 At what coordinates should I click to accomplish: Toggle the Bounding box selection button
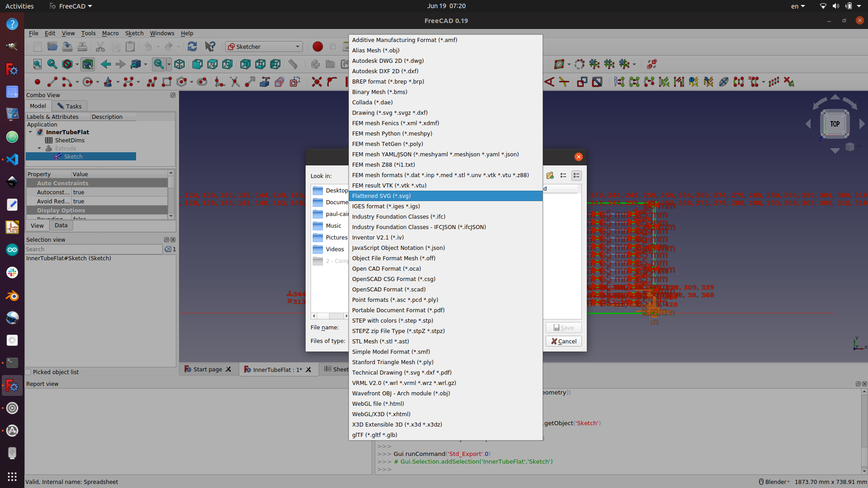pos(88,64)
